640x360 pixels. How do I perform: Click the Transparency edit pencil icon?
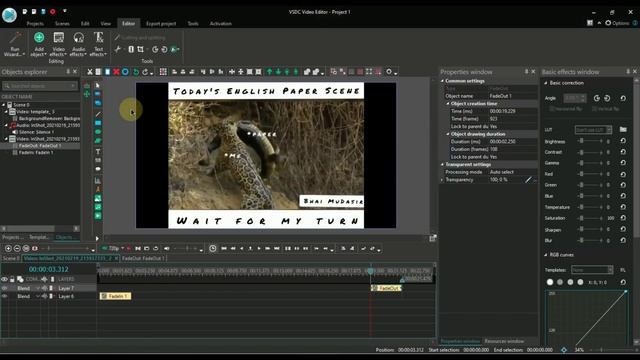click(528, 180)
